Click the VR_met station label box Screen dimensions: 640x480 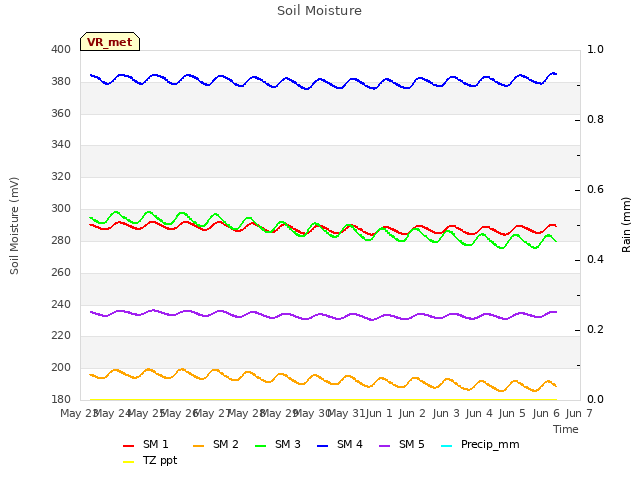point(110,42)
